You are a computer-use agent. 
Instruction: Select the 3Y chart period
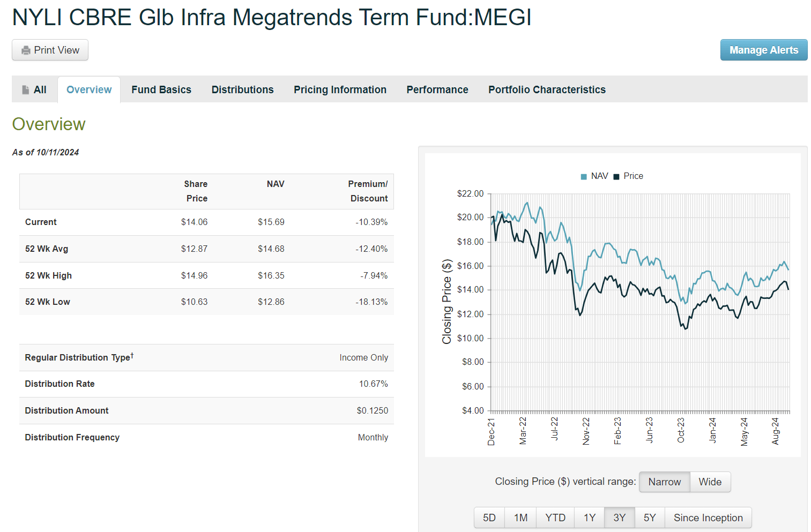619,518
